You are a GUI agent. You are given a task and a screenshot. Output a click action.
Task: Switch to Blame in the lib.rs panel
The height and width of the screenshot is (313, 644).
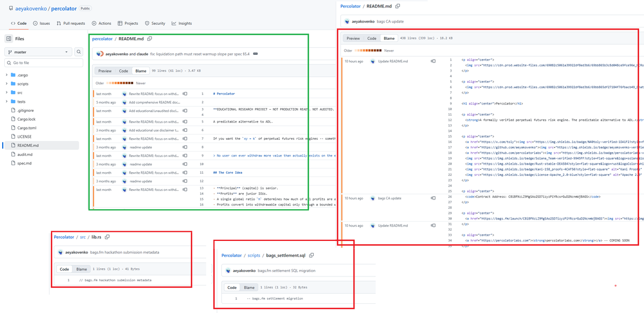click(x=82, y=269)
